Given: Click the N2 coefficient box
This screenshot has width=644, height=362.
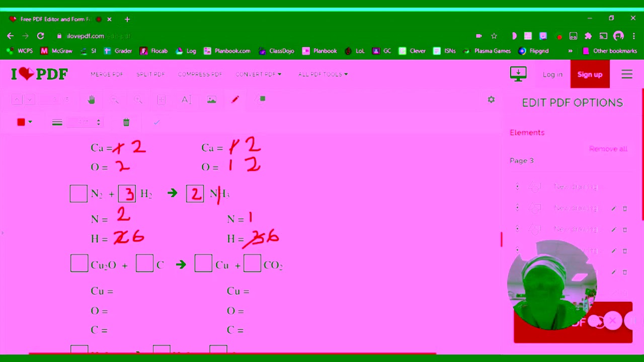Looking at the screenshot, I should (78, 194).
